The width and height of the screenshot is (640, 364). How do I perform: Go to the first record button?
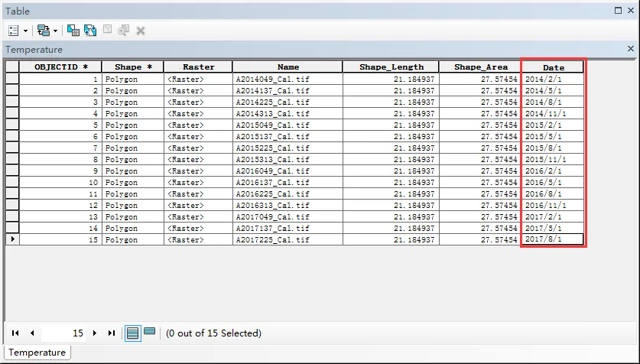15,333
